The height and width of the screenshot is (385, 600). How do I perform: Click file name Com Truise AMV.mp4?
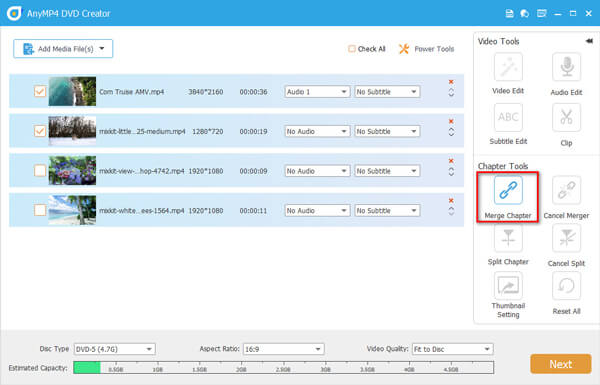[132, 92]
